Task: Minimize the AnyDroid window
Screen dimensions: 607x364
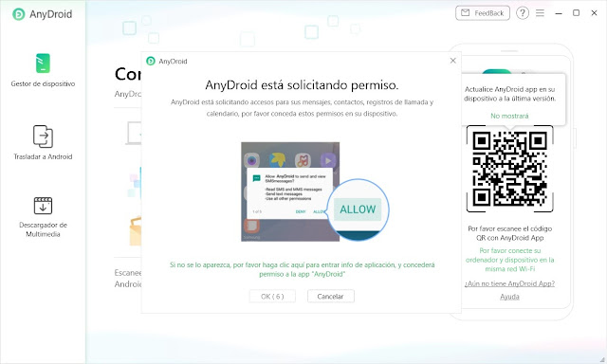Action: [559, 13]
